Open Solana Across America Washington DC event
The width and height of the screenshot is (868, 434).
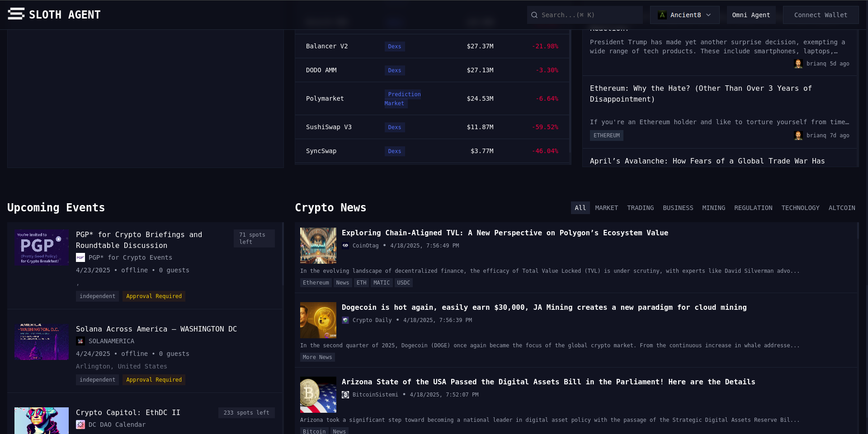(x=156, y=329)
